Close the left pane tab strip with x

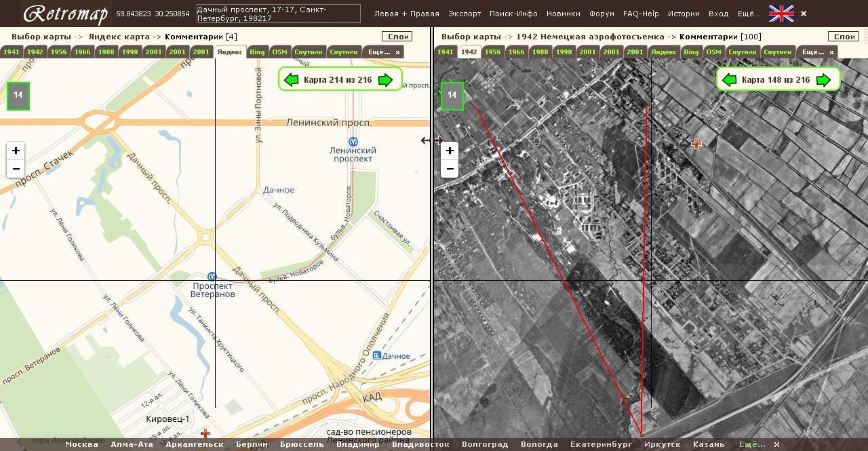pos(397,52)
